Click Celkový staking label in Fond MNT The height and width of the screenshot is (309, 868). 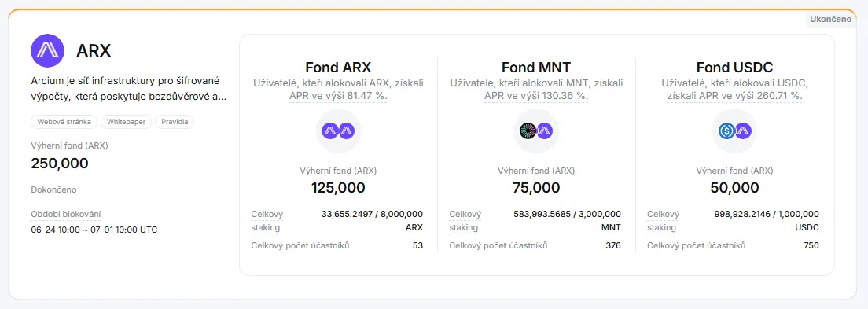(465, 220)
